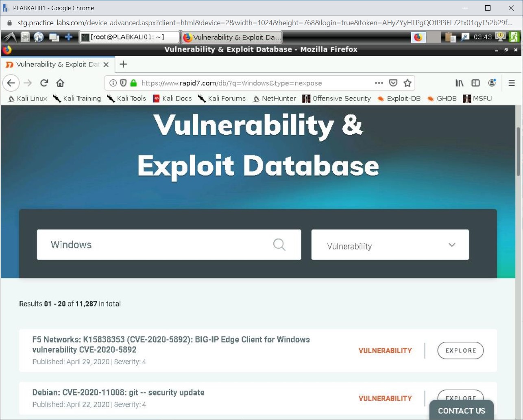Open page actions three-dot menu
The height and width of the screenshot is (420, 523).
tap(379, 83)
